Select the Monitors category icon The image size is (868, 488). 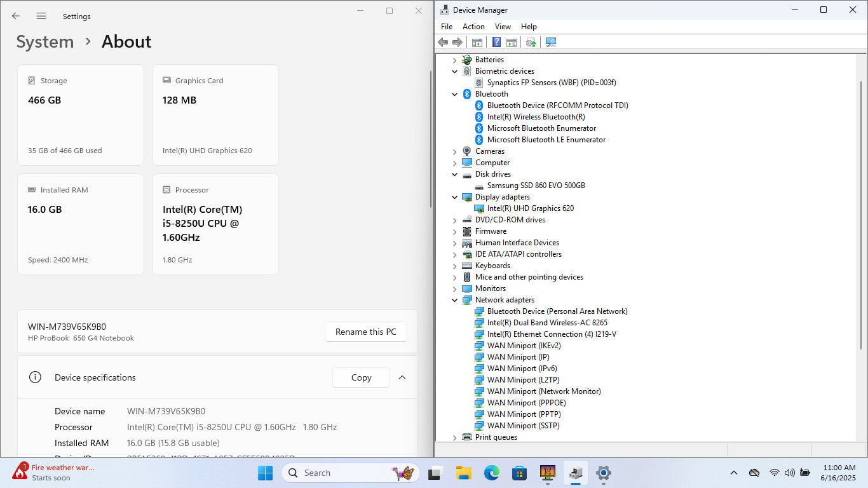coord(467,288)
